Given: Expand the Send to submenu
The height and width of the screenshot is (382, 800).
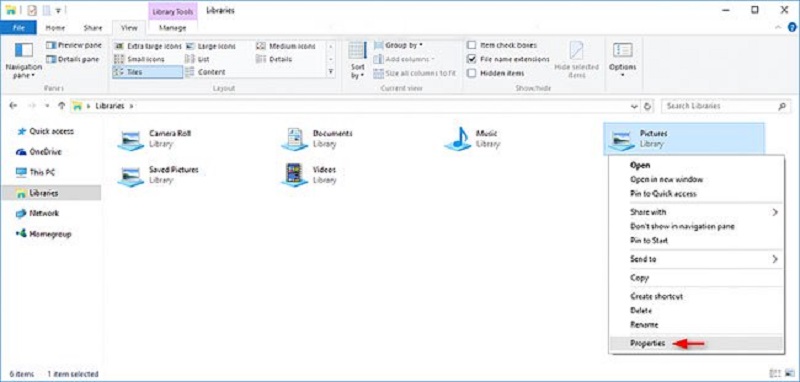Looking at the screenshot, I should coord(696,259).
